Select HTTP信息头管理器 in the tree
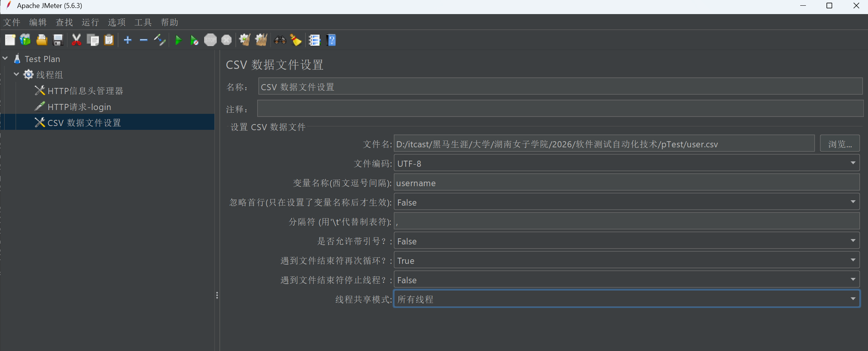868x351 pixels. coord(85,91)
